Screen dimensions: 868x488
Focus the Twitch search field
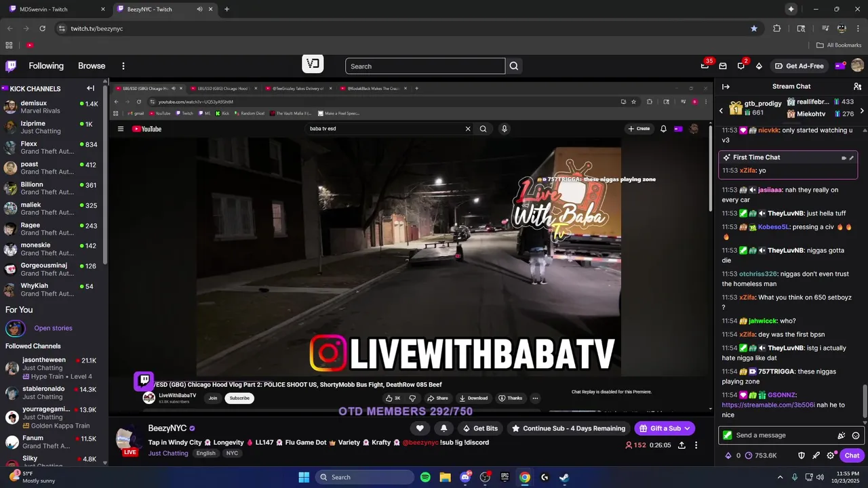point(425,66)
